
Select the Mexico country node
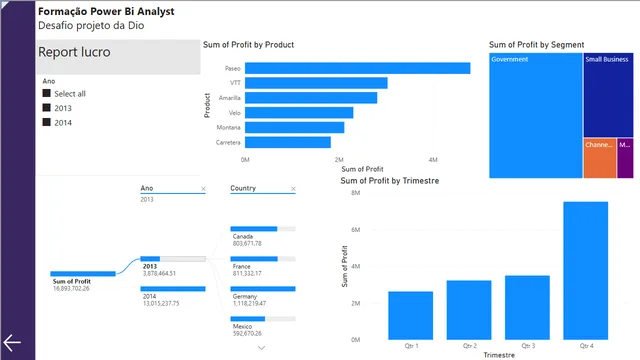(x=263, y=319)
